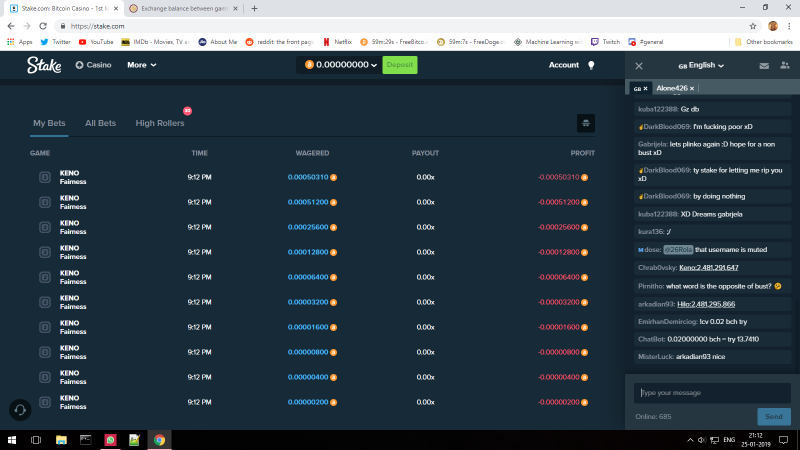Open the Chrome menu
The image size is (800, 450).
pyautogui.click(x=789, y=26)
